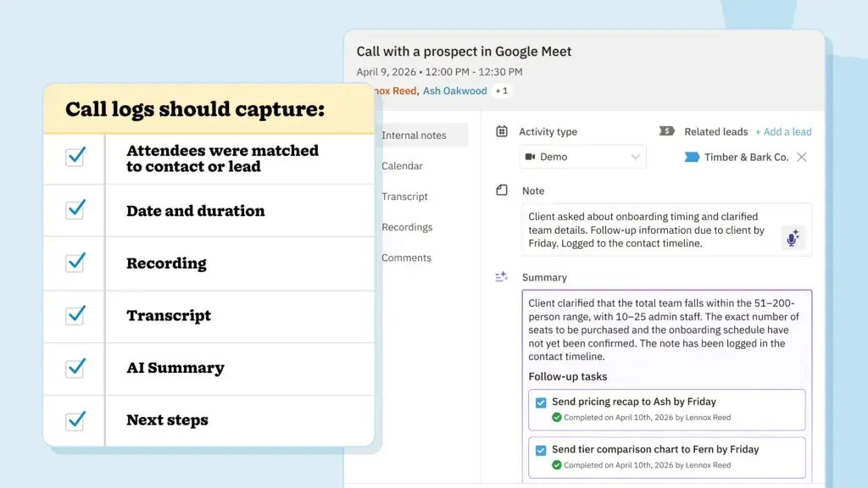This screenshot has width=868, height=488.
Task: Click the 'Related leads' label
Action: coord(715,131)
